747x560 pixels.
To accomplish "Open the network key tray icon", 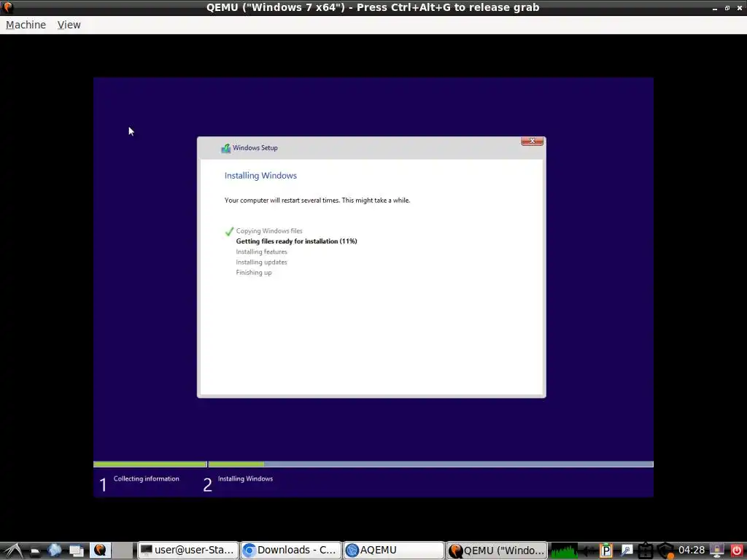I will pos(626,551).
